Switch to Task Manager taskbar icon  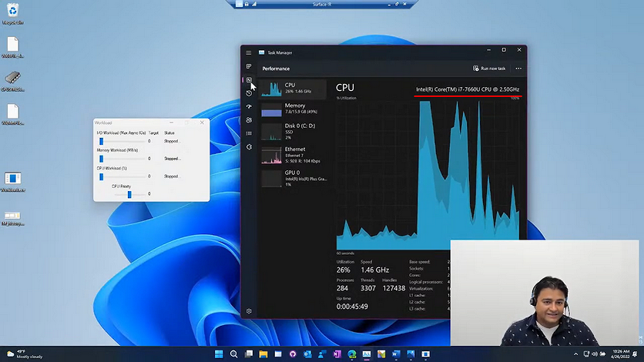tap(367, 354)
